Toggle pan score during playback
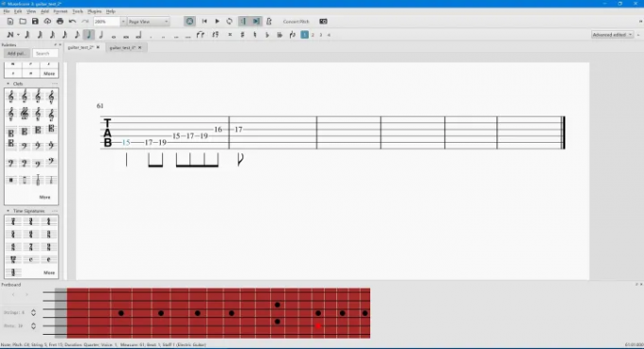The image size is (644, 349). tap(256, 22)
